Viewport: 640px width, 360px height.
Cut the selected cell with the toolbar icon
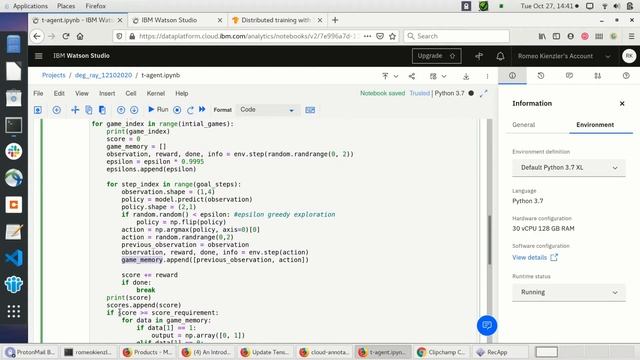click(75, 110)
